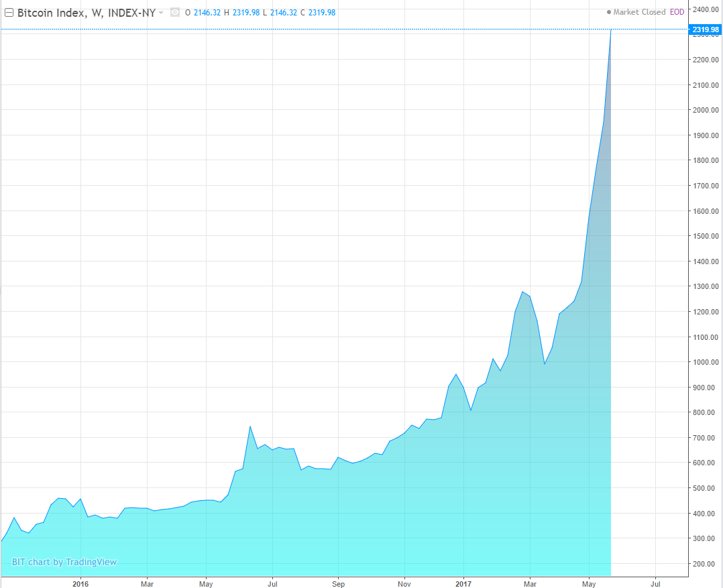Screen dimensions: 723x588
Task: Click the chart peak at 2319.98
Action: [x=611, y=30]
